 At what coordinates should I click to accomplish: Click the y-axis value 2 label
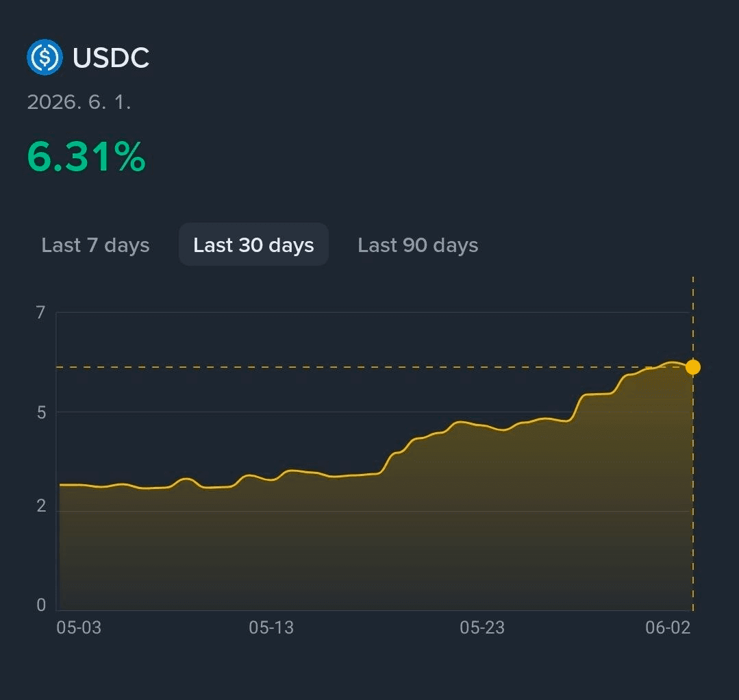42,505
